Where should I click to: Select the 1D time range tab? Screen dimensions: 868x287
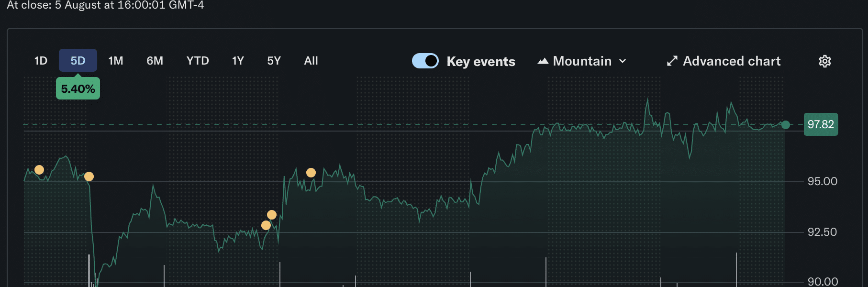pos(41,61)
